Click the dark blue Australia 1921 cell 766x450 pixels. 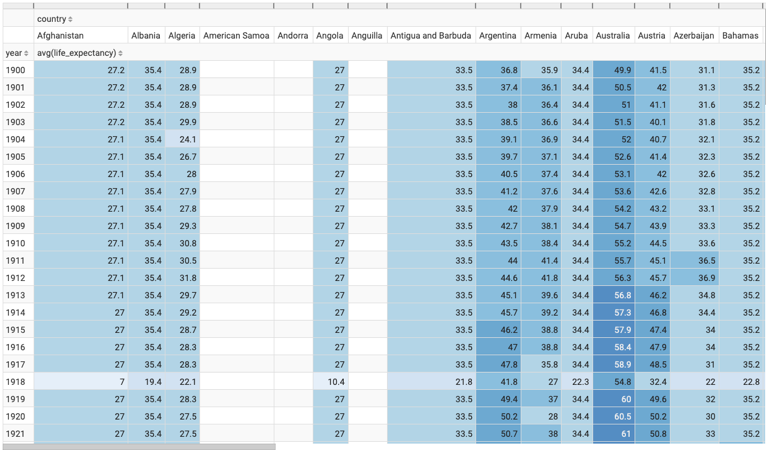pos(614,434)
